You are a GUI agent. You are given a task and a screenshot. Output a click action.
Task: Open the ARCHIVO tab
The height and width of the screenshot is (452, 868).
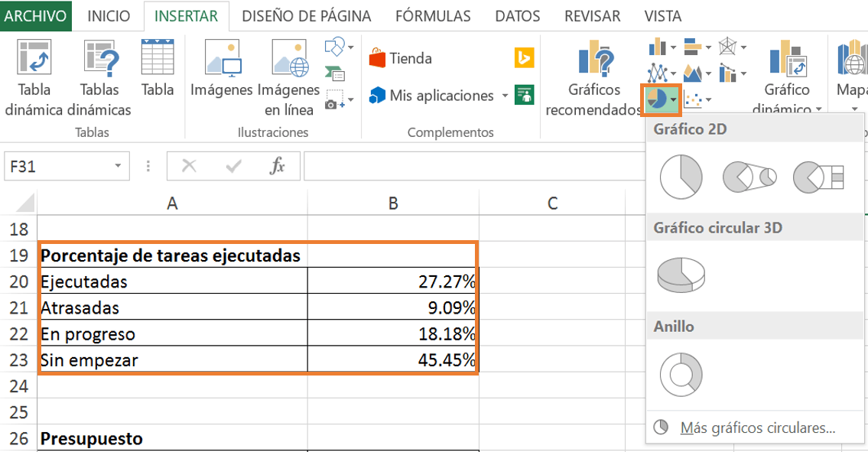36,16
